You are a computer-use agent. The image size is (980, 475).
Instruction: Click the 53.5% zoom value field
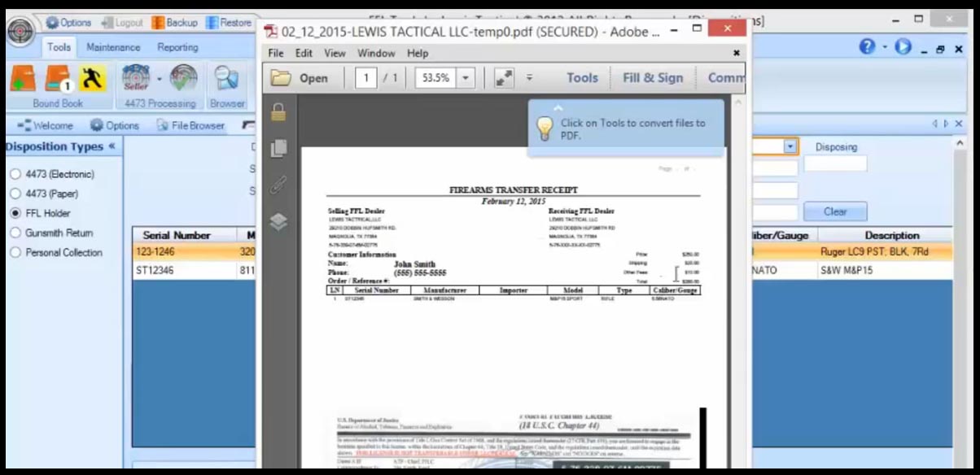click(x=435, y=78)
